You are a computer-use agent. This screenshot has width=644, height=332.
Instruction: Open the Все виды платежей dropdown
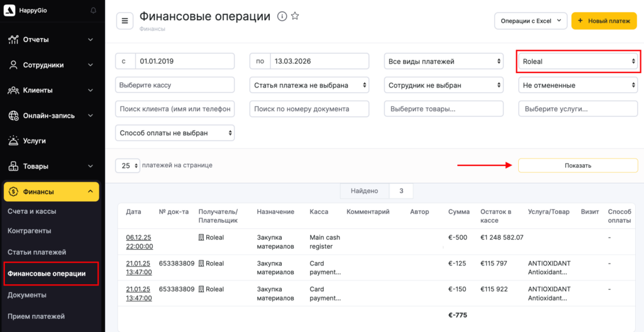[x=444, y=62]
